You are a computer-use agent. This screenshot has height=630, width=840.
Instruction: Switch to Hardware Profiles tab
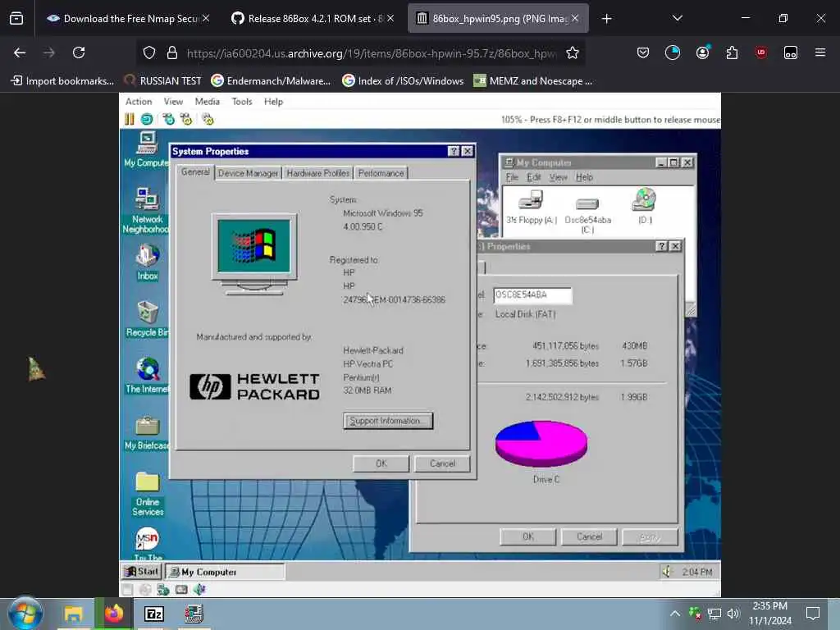pos(317,173)
